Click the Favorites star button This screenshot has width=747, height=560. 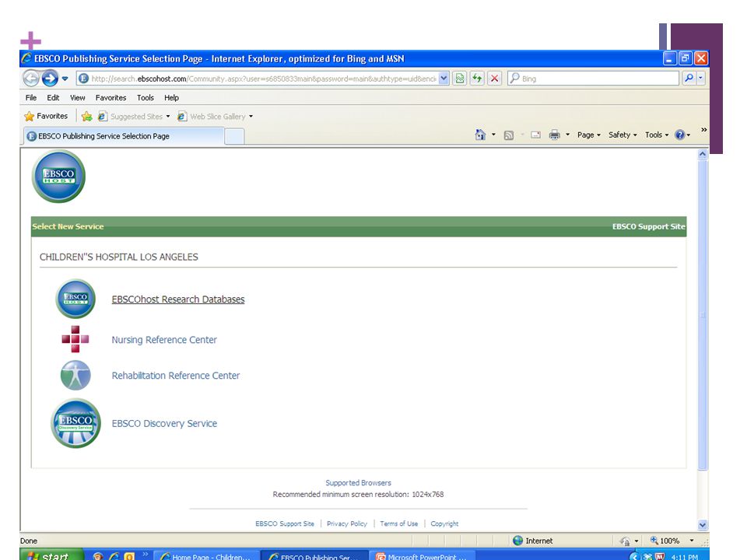click(x=46, y=116)
